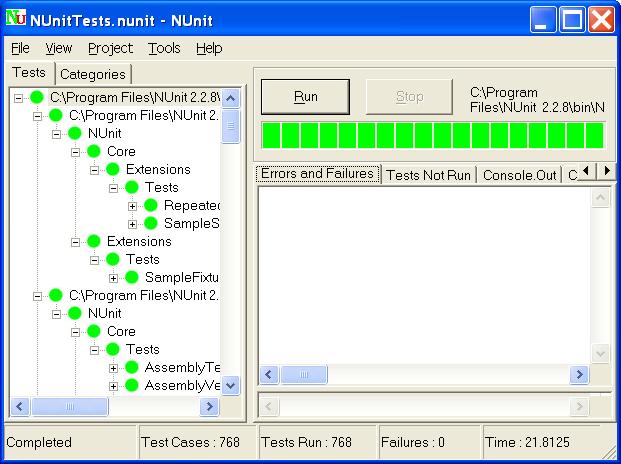The width and height of the screenshot is (621, 464).
Task: Select the AssemblyTe tree item label
Action: [182, 368]
